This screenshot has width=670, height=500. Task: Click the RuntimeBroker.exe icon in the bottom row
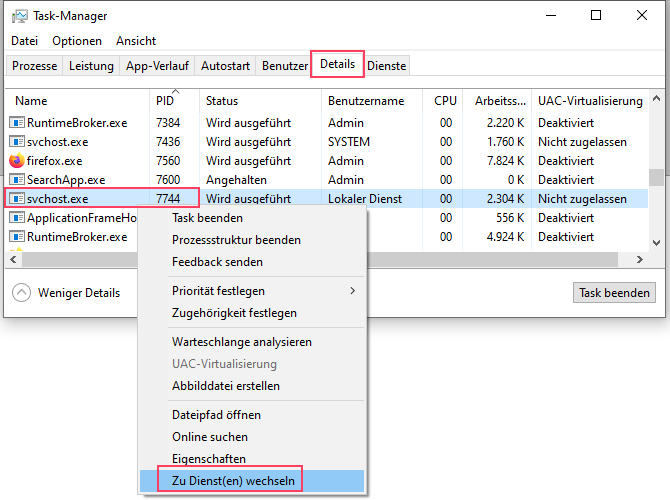tap(17, 237)
